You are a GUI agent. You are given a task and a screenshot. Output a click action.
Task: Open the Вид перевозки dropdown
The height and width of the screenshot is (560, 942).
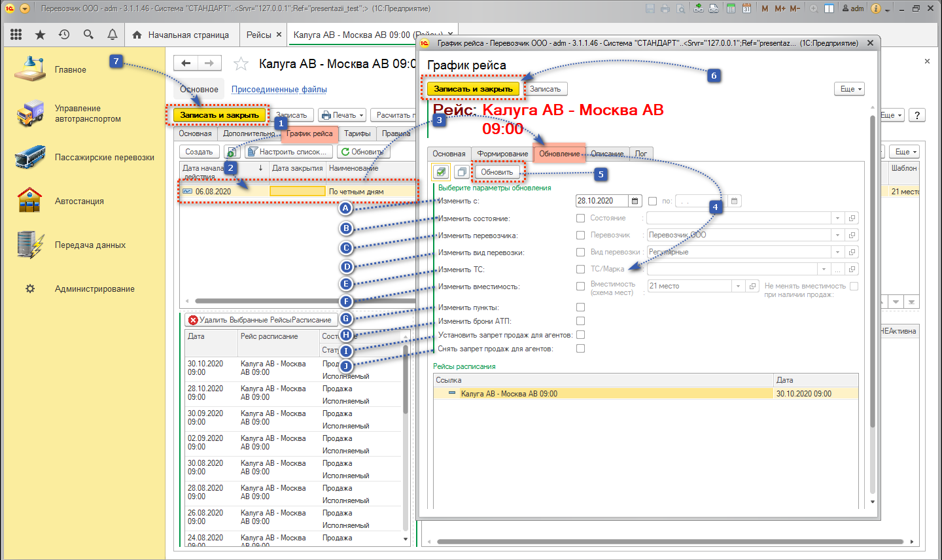[837, 253]
